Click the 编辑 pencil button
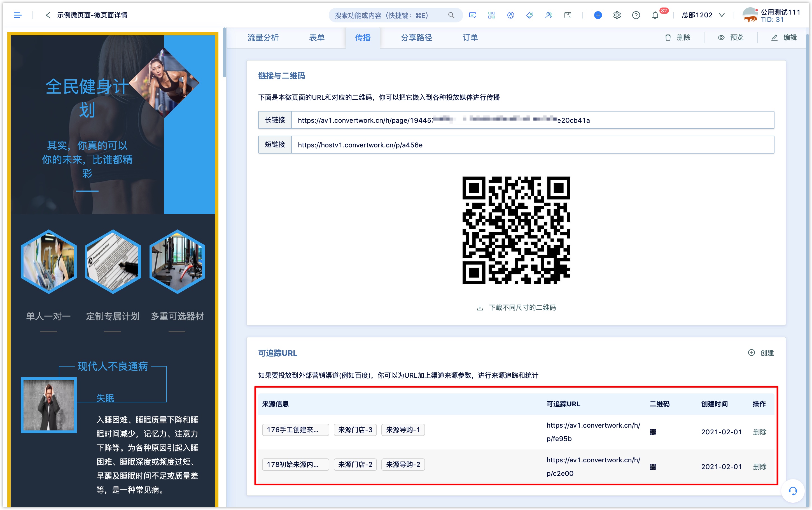812x510 pixels. (x=784, y=38)
